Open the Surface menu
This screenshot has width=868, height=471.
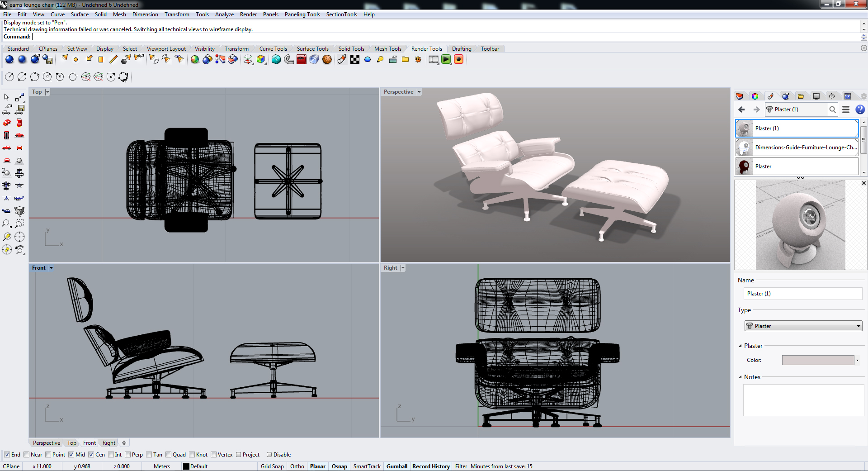point(80,14)
